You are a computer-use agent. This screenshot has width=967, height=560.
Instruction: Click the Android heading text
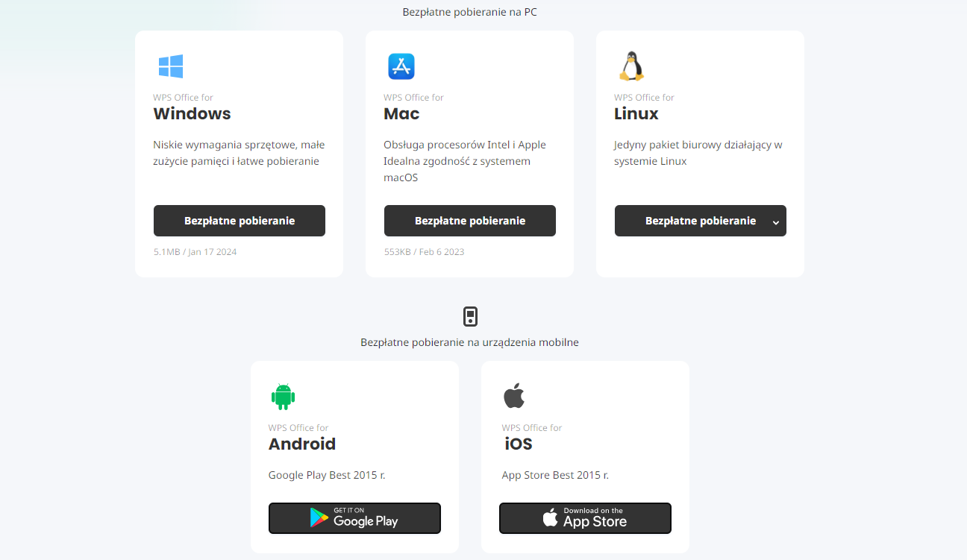click(302, 444)
